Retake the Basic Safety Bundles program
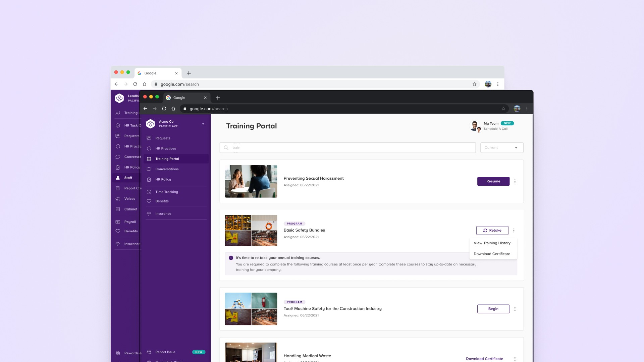Screen dimensions: 644x362 pos(492,231)
